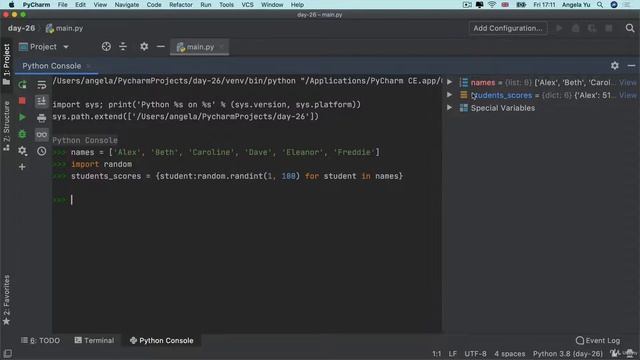Open the Tools menu

point(226,5)
